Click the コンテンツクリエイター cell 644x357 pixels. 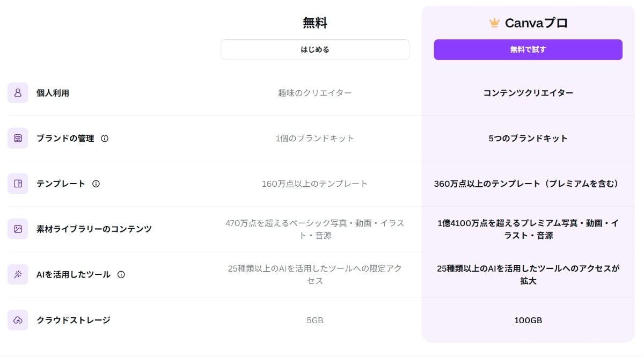click(528, 93)
